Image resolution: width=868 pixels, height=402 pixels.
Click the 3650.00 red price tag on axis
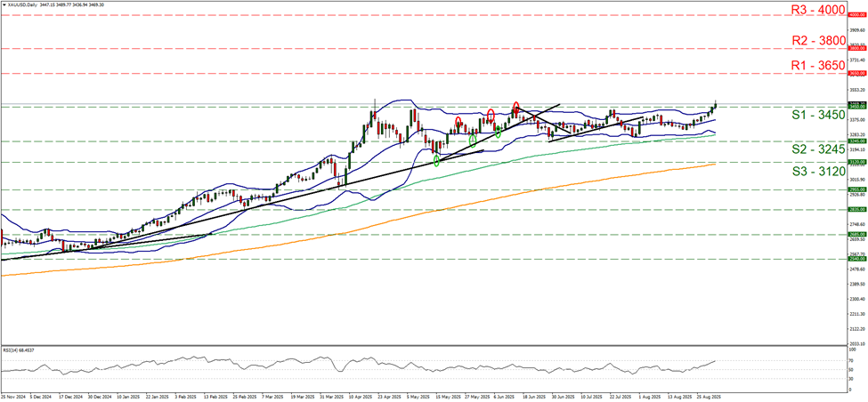[856, 73]
